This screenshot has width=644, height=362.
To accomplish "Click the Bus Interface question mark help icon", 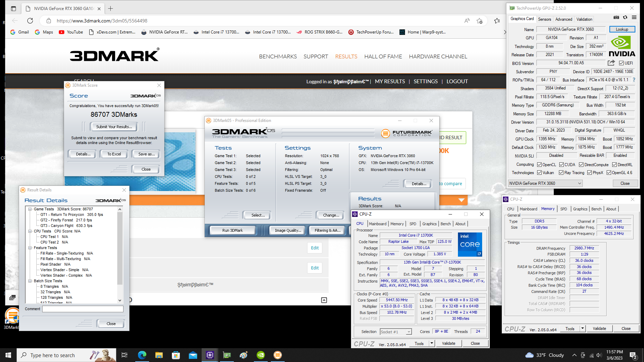I will click(x=634, y=80).
